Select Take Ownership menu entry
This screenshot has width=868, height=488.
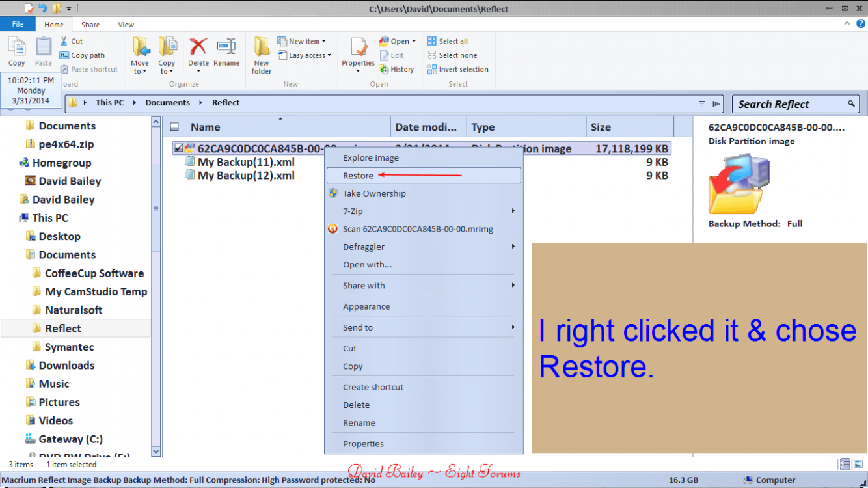coord(424,193)
